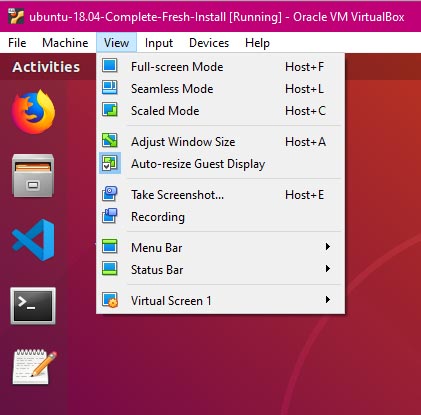Select the Scaled Mode entry
Image resolution: width=421 pixels, height=415 pixels.
click(x=220, y=111)
